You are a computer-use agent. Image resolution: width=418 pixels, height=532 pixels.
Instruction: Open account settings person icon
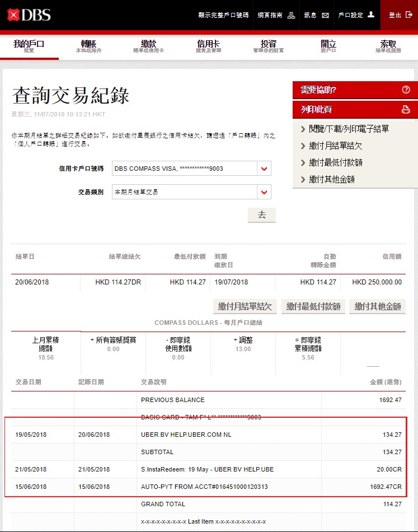(370, 15)
